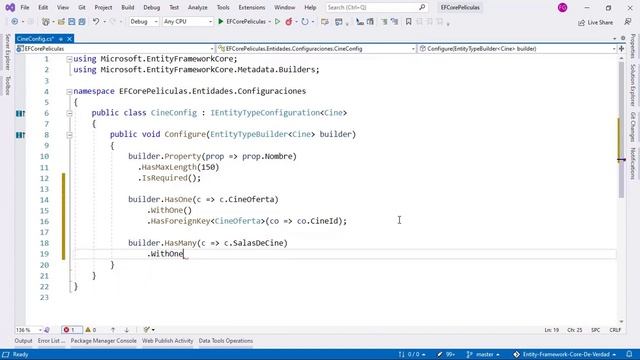Collapse the using directives block
The image size is (640, 360).
click(x=69, y=59)
